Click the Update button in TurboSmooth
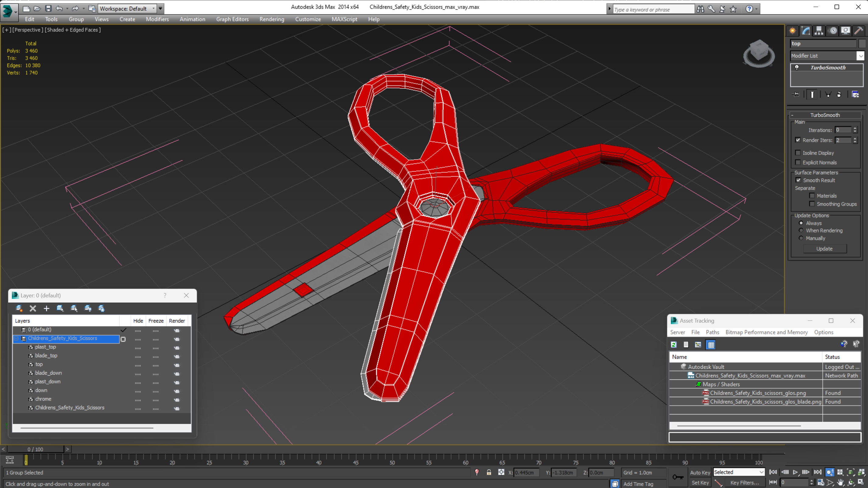The image size is (868, 488). coord(824,248)
